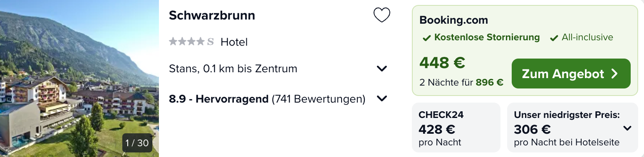Click the 1 / 30 photo counter
The width and height of the screenshot is (644, 157).
point(137,143)
